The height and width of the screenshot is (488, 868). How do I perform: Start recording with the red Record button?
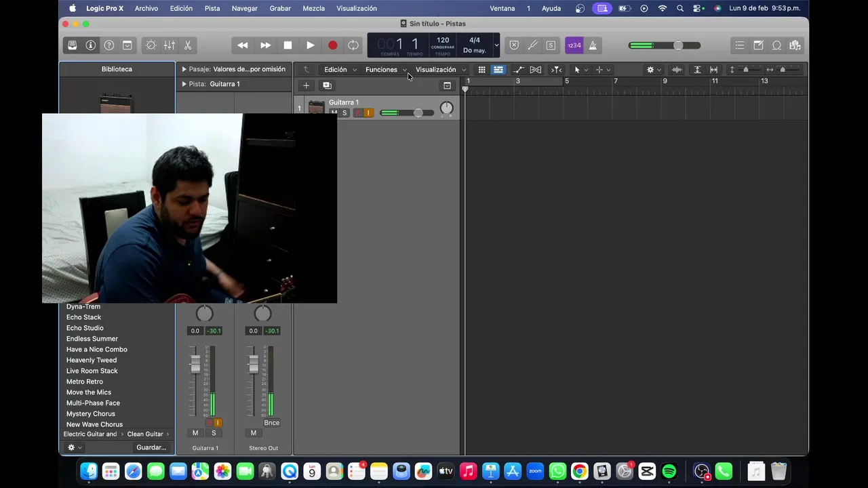click(332, 45)
